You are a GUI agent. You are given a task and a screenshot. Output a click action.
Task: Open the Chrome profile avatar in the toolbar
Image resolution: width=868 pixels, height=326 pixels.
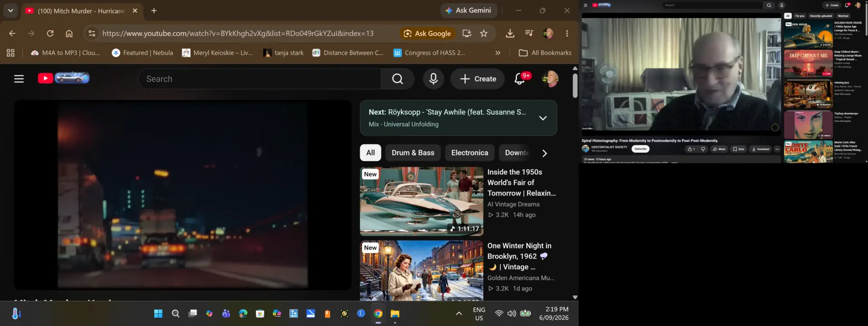[x=548, y=34]
